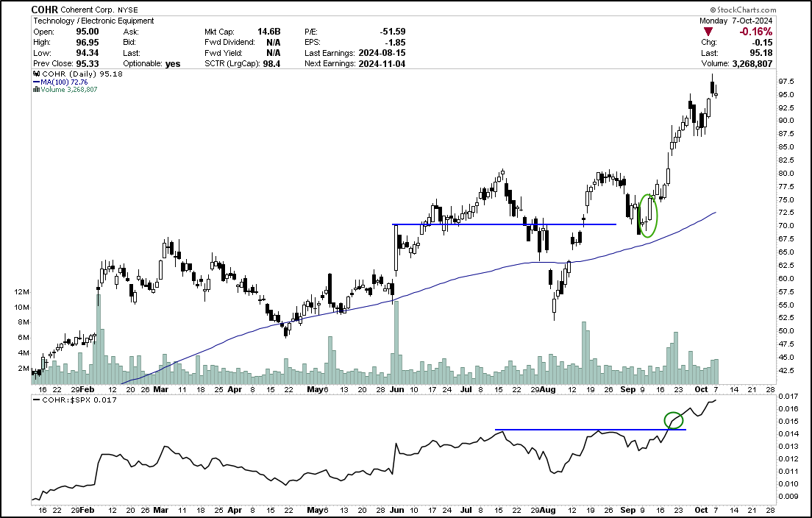Click the 6M volume axis label

tap(24, 338)
